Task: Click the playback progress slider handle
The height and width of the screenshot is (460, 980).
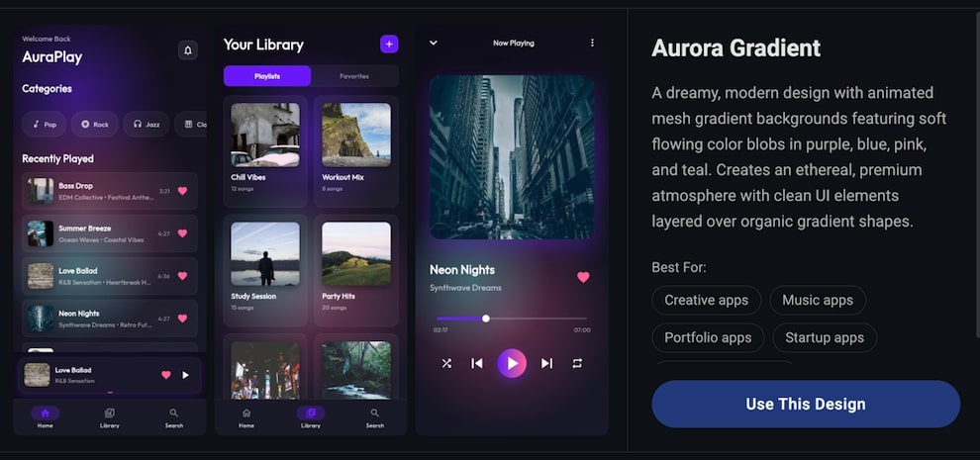Action: tap(486, 319)
